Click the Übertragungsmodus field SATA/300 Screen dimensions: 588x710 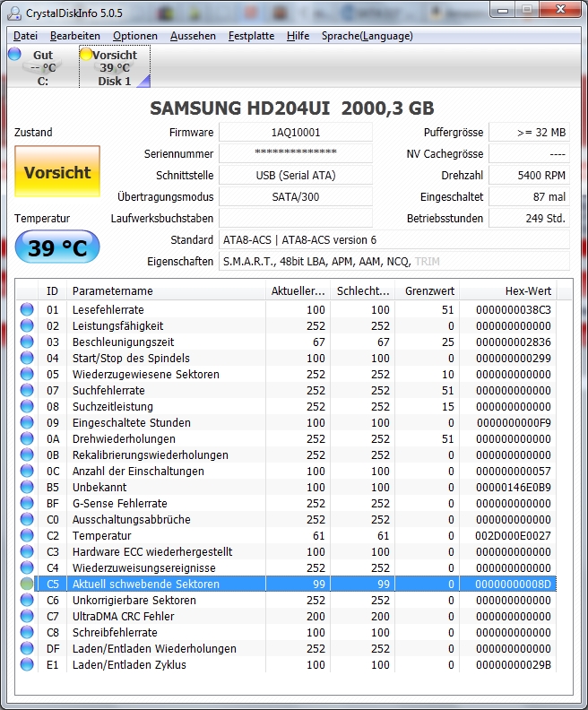(x=296, y=196)
